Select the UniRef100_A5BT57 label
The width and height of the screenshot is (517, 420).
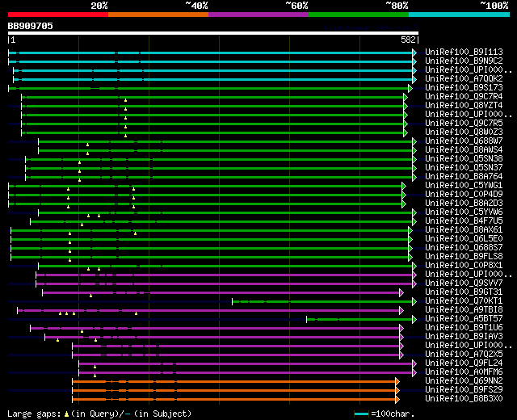pyautogui.click(x=464, y=319)
